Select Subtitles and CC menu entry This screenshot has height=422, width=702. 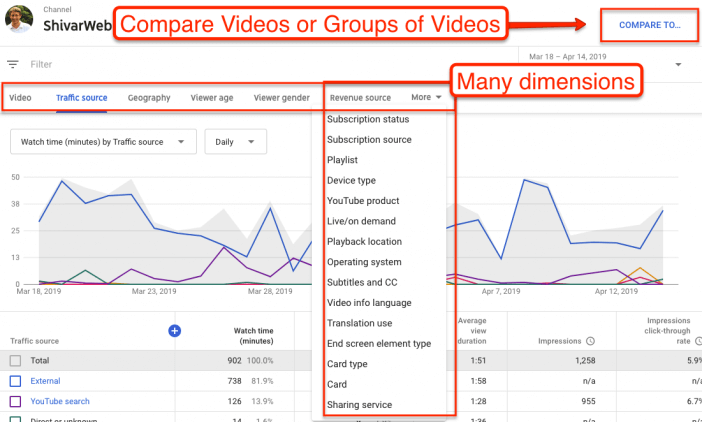tap(362, 282)
